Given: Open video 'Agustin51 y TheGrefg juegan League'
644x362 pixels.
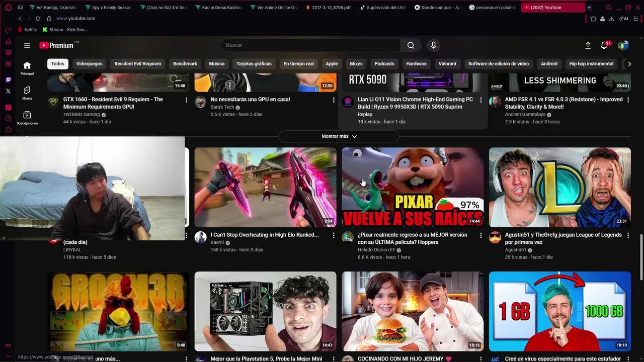Looking at the screenshot, I should (563, 238).
